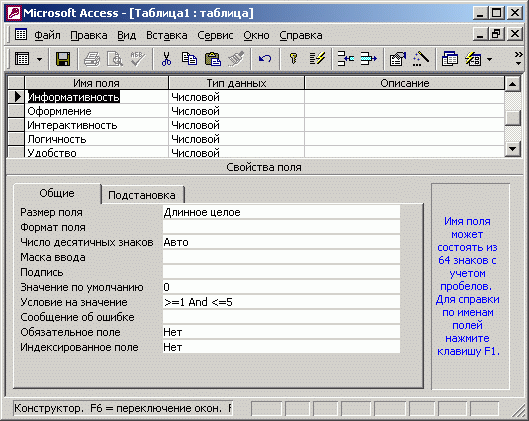Viewport: 529px width, 421px height.
Task: Expand the toolbar overflow chevron
Action: 519,59
